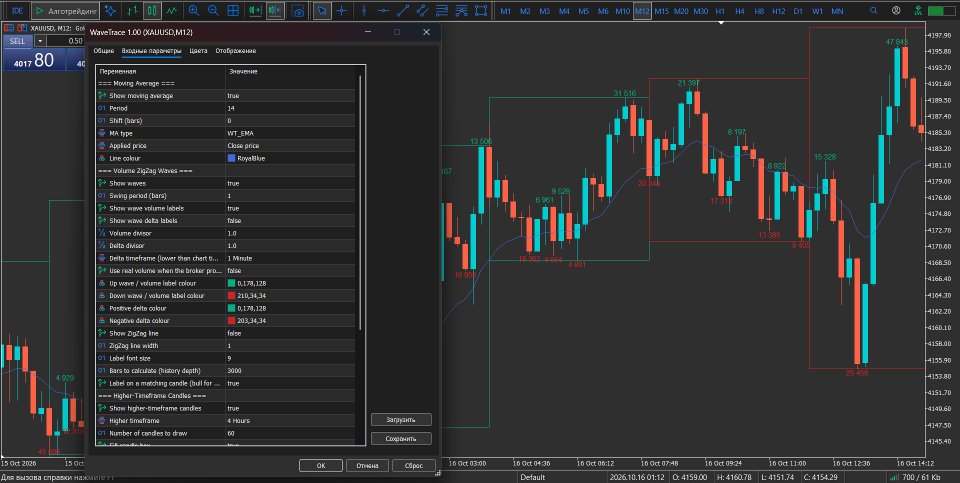Toggle Show wave delta labels false value
960x483 pixels.
[x=290, y=220]
